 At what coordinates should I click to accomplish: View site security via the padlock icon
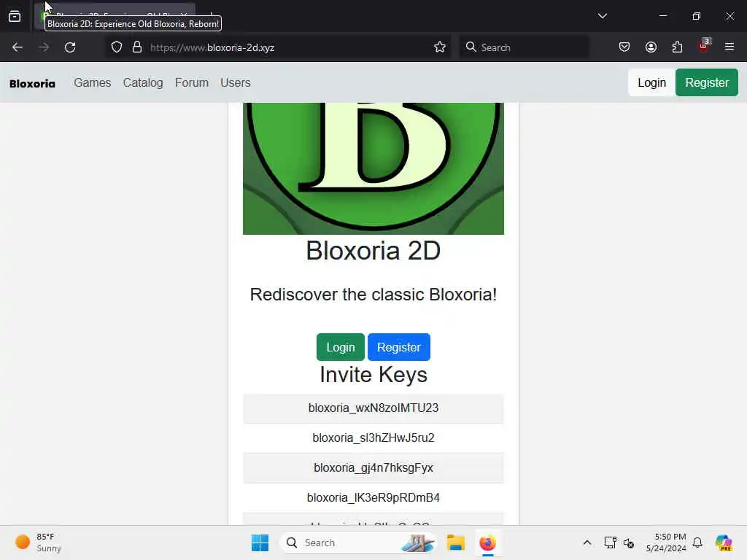[x=137, y=47]
